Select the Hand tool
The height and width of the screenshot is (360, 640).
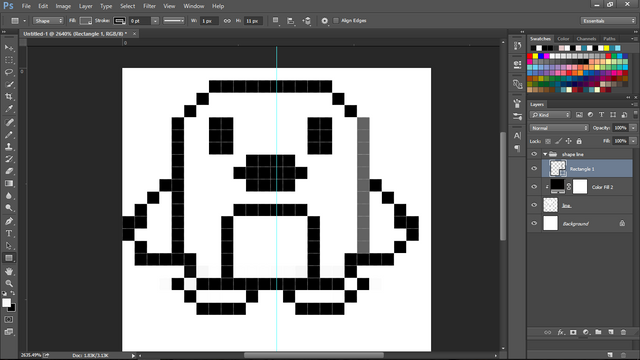click(9, 271)
